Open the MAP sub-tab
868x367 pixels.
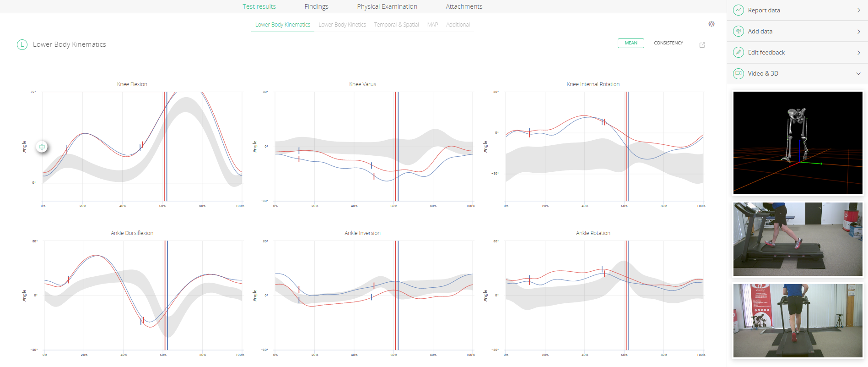click(x=432, y=25)
